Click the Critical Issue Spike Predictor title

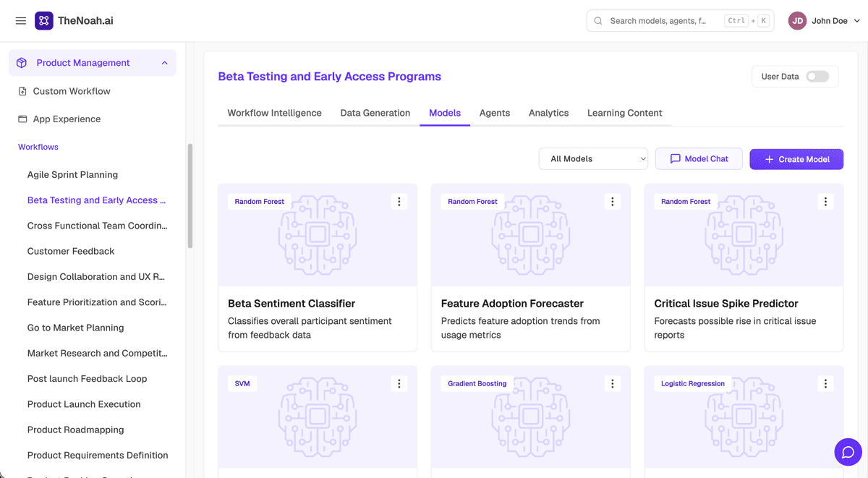tap(726, 304)
